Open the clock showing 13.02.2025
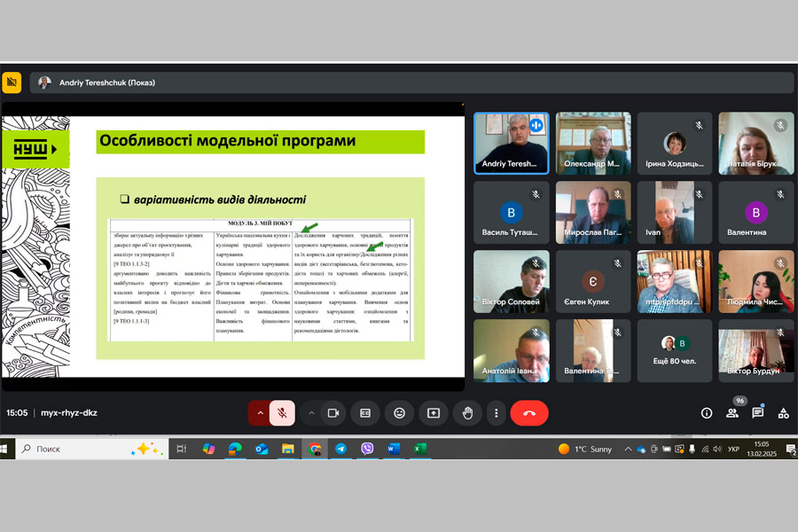Viewport: 798px width, 532px height. 762,449
